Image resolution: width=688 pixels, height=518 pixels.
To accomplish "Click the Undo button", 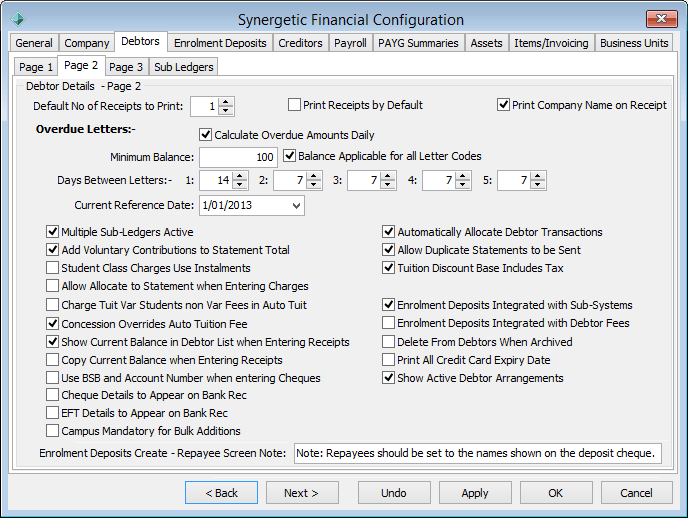I will click(394, 493).
